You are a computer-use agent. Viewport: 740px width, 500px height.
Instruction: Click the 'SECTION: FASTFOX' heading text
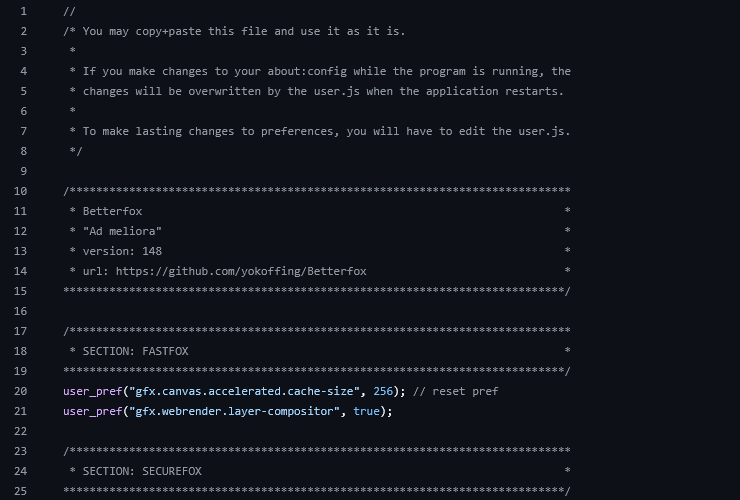[x=135, y=351]
